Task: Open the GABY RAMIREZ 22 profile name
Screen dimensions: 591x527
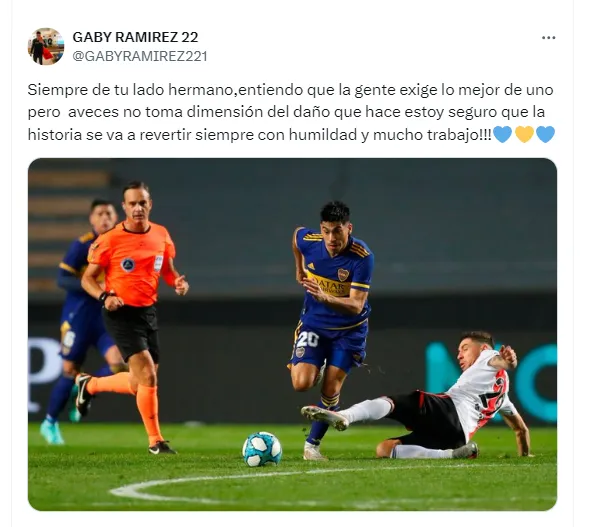Action: (x=135, y=37)
